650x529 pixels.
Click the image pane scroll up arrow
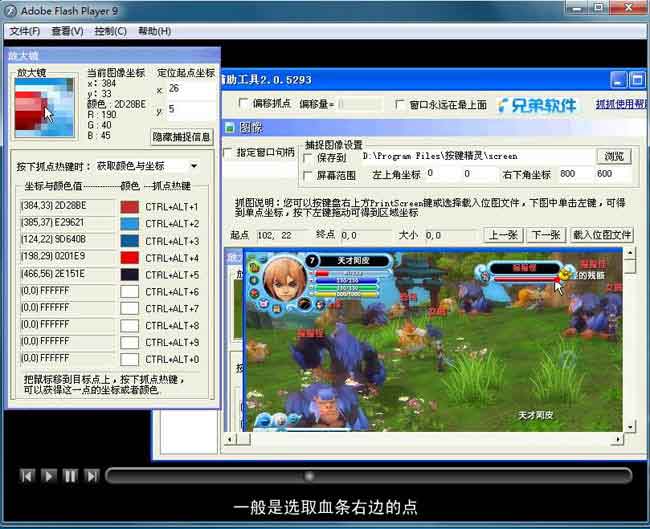tap(630, 253)
